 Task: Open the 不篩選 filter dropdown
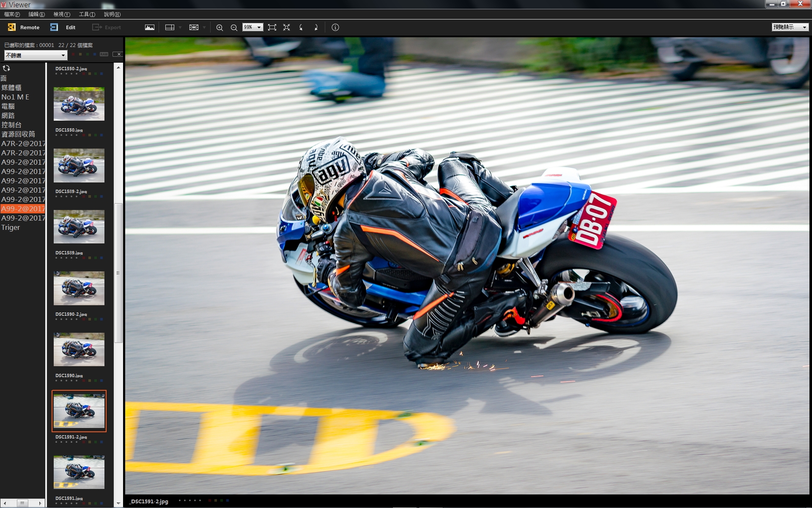pos(36,55)
